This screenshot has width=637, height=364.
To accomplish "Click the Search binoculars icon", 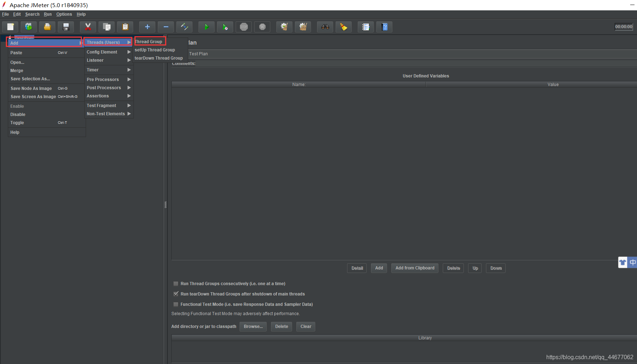I will 325,27.
